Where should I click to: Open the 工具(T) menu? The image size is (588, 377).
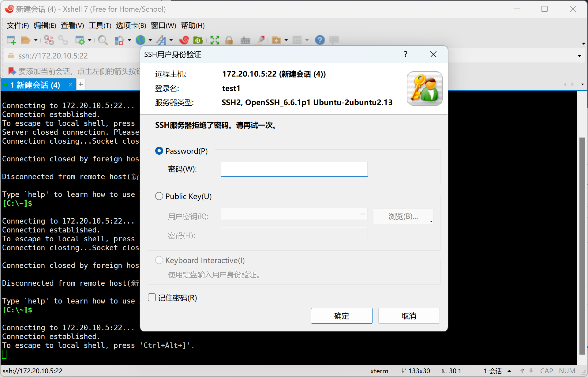[100, 26]
